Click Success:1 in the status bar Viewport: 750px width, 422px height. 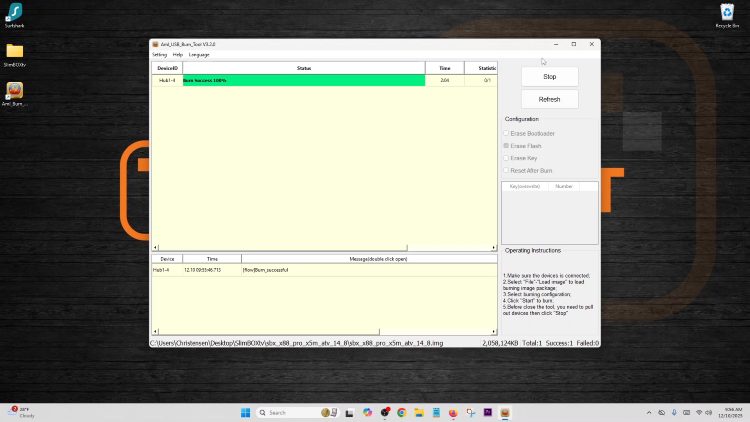coord(559,343)
